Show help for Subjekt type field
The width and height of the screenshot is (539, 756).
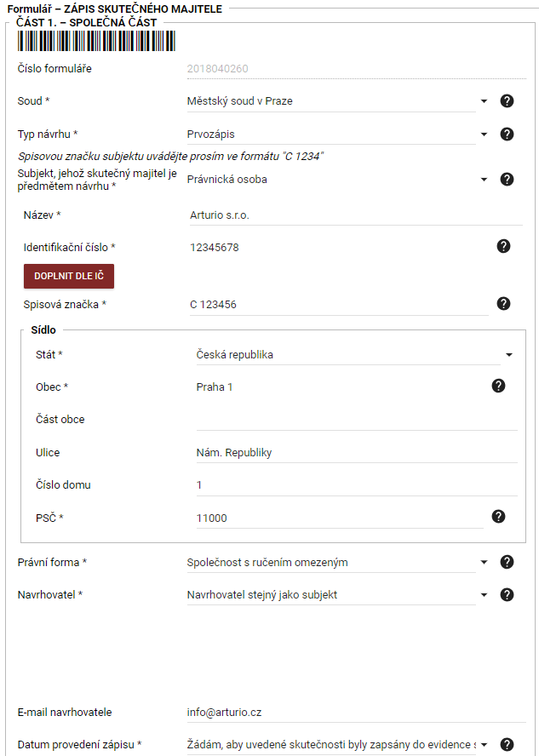pyautogui.click(x=507, y=180)
